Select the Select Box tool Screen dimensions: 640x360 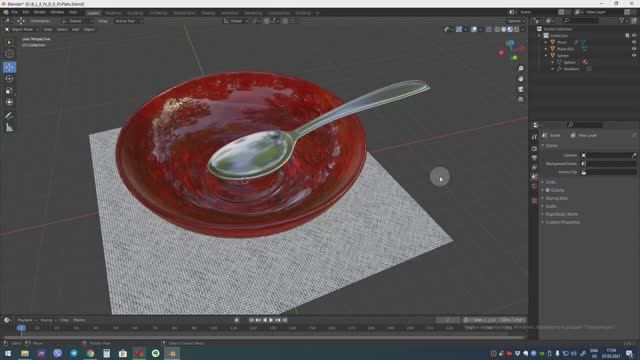[9, 42]
